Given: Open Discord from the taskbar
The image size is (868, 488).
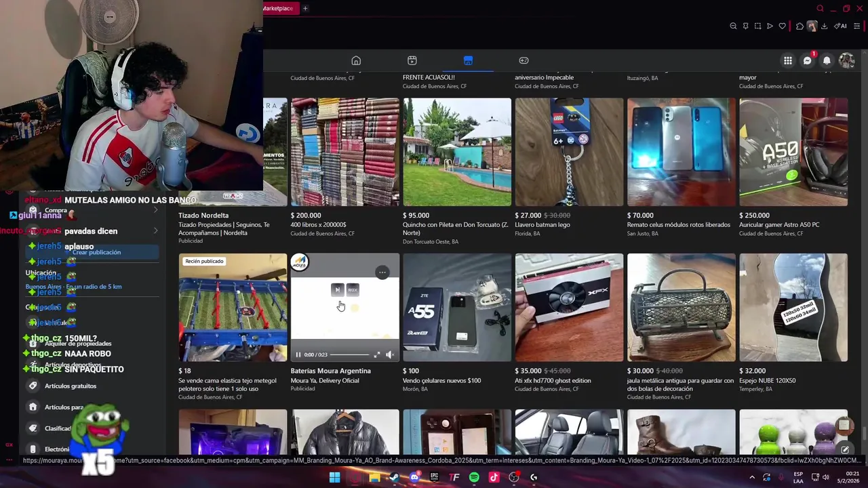Looking at the screenshot, I should click(414, 477).
